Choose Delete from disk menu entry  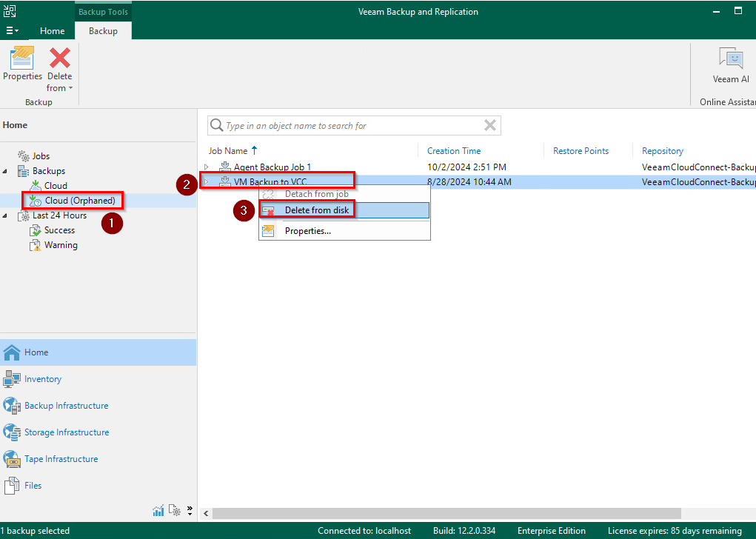pos(344,210)
